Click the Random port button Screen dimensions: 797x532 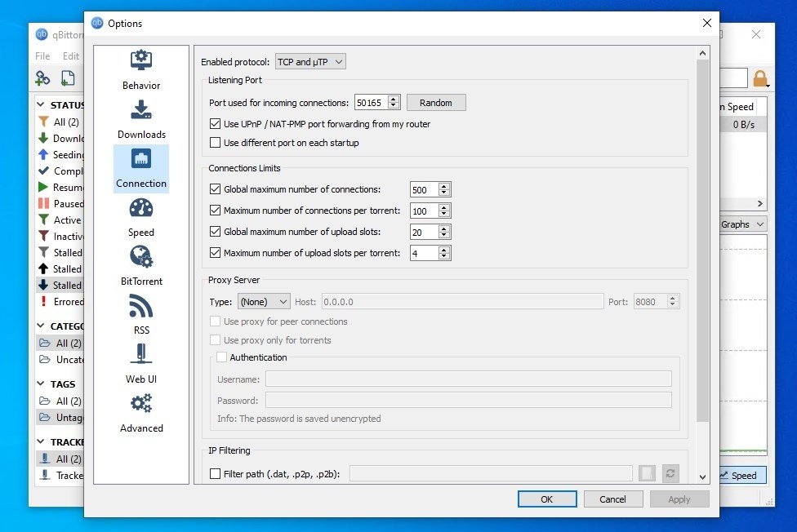pyautogui.click(x=436, y=103)
